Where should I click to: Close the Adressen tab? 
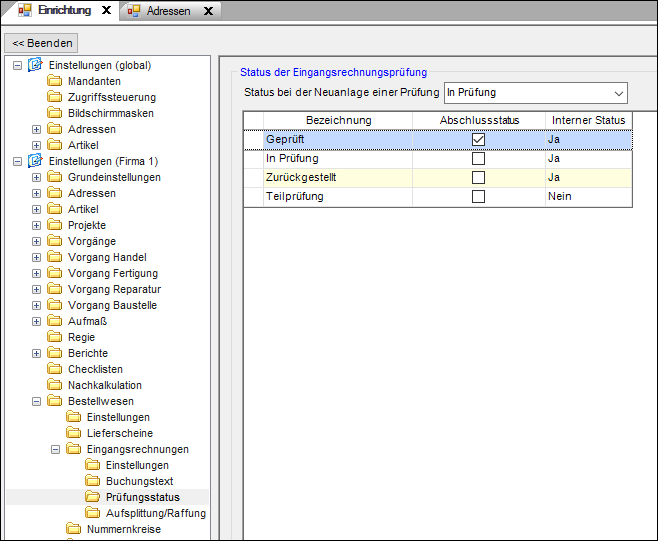point(208,11)
